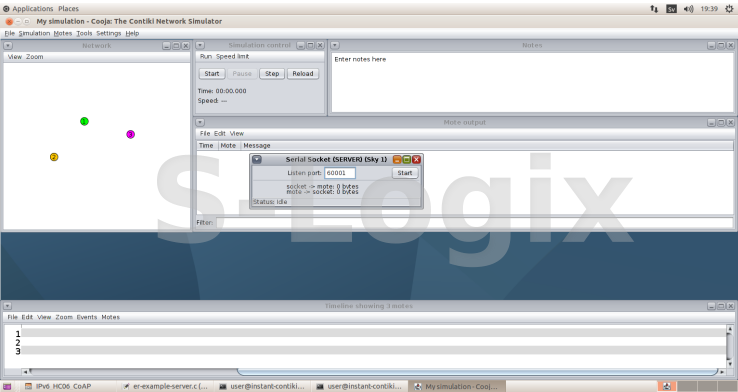Switch to IPv6_HC06_CoAP taskbar window
Image resolution: width=738 pixels, height=392 pixels.
pyautogui.click(x=58, y=386)
